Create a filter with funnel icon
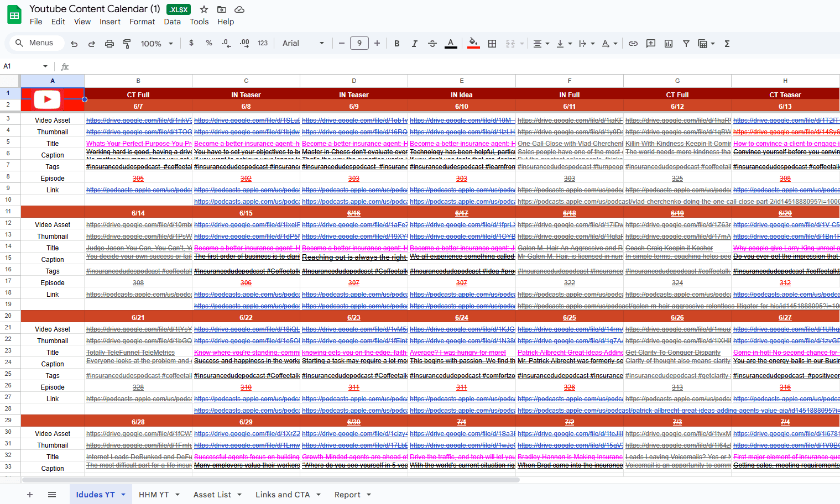This screenshot has height=504, width=840. click(686, 44)
